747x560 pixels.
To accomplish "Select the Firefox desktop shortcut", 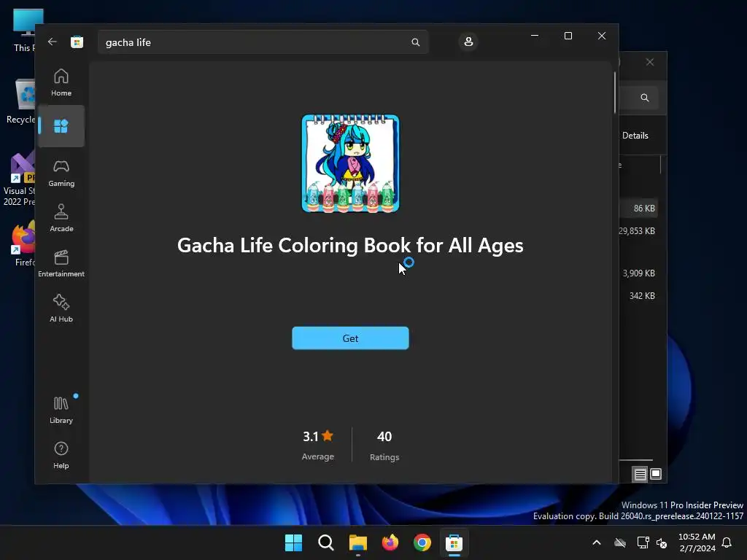I will click(x=24, y=244).
